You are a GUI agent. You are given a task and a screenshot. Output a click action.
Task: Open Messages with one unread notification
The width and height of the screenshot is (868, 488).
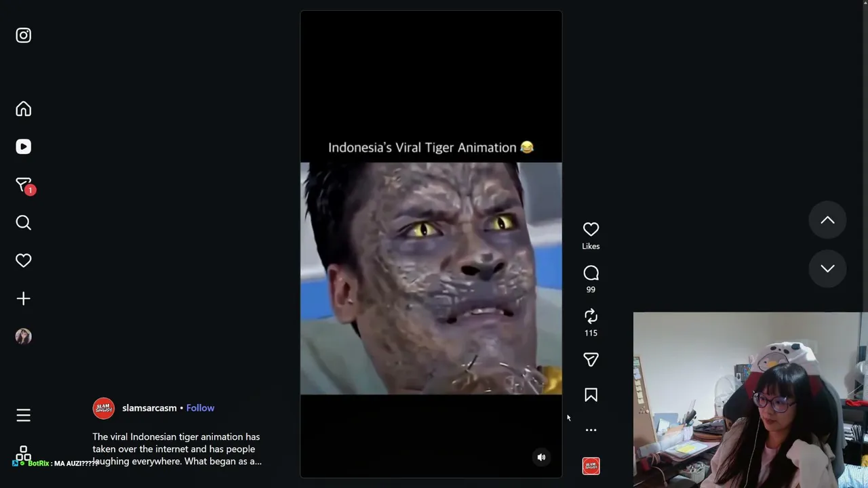coord(25,186)
